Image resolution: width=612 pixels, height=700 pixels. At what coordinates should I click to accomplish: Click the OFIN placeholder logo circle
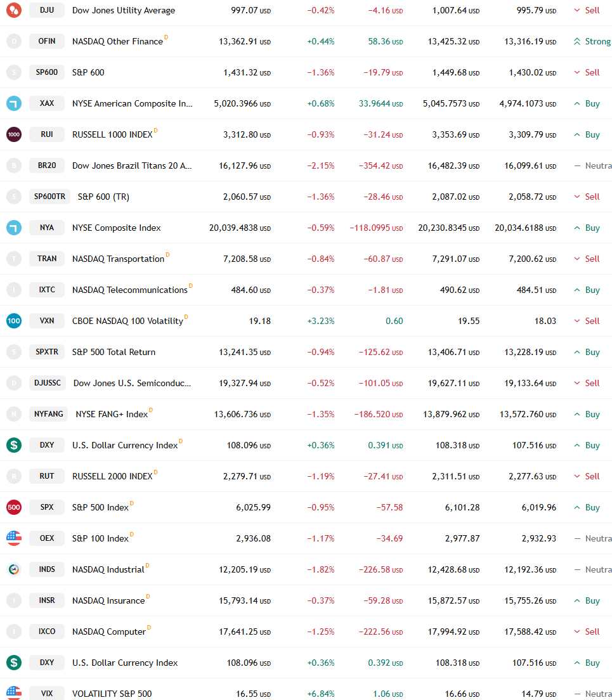pos(14,41)
